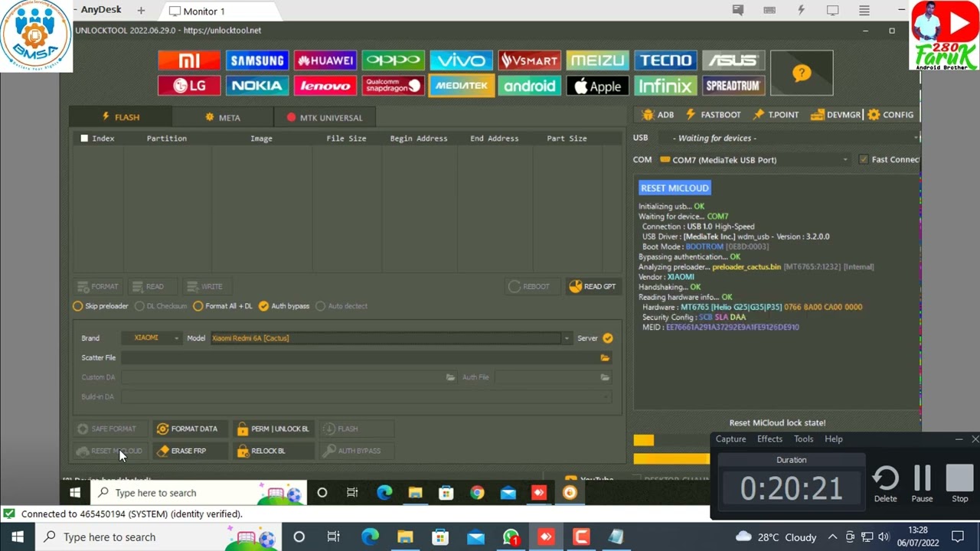This screenshot has height=551, width=980.
Task: Open AnyDesk actions lightning icon
Action: [801, 11]
